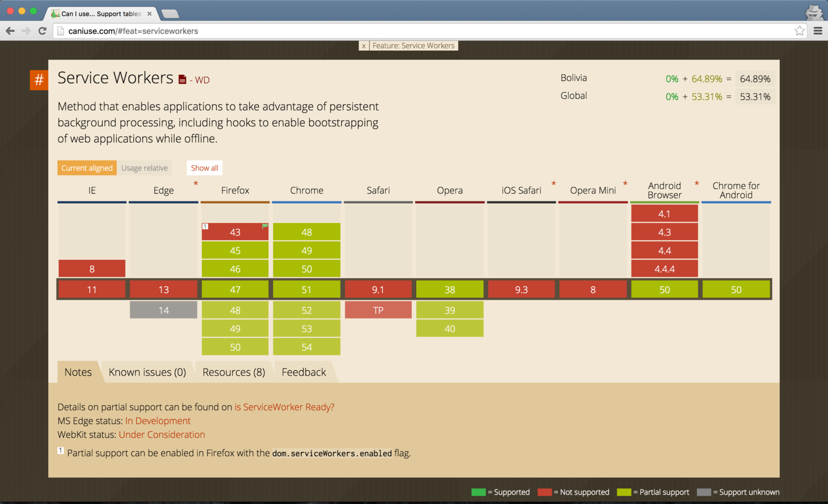Click the Firefox column header
This screenshot has width=828, height=504.
(235, 190)
